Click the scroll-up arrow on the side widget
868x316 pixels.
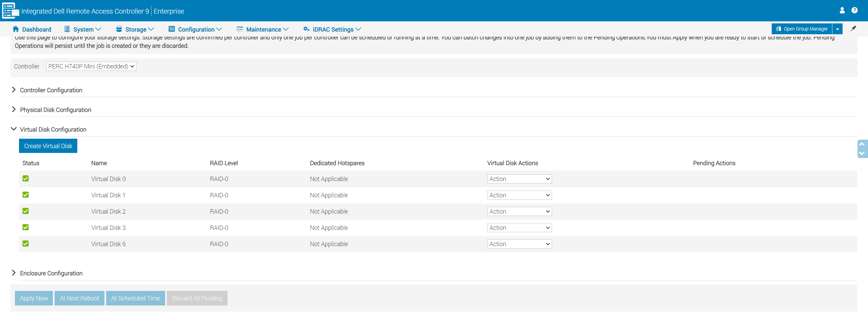click(862, 144)
